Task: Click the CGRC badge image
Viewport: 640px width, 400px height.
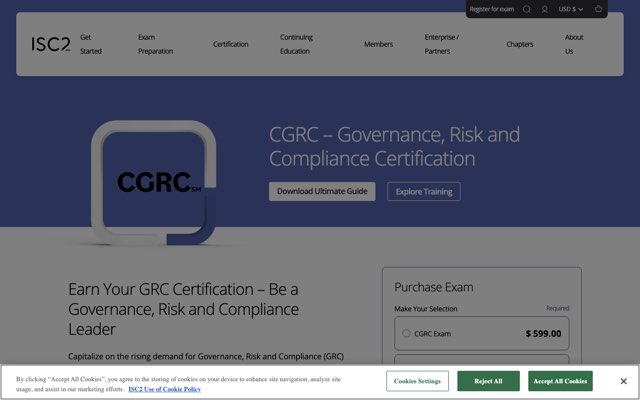Action: 153,182
